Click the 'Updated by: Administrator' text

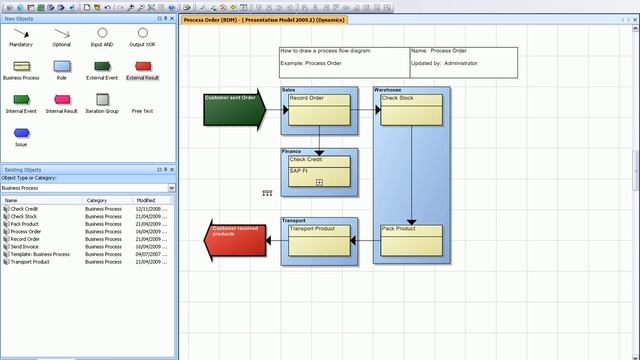(444, 63)
